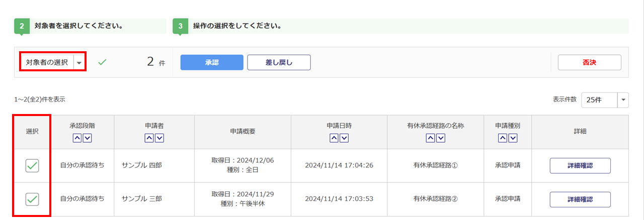The image size is (644, 220).
Task: Sort 有休承認経路の名称 column descending
Action: click(441, 138)
